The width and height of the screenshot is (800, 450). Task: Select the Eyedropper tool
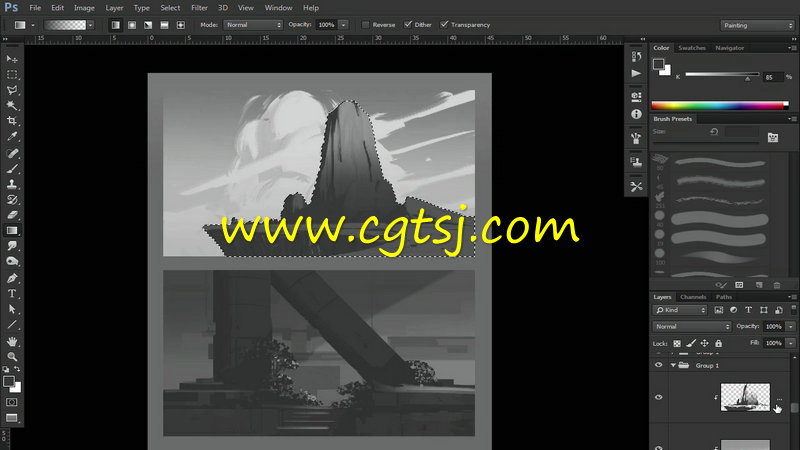pyautogui.click(x=12, y=137)
